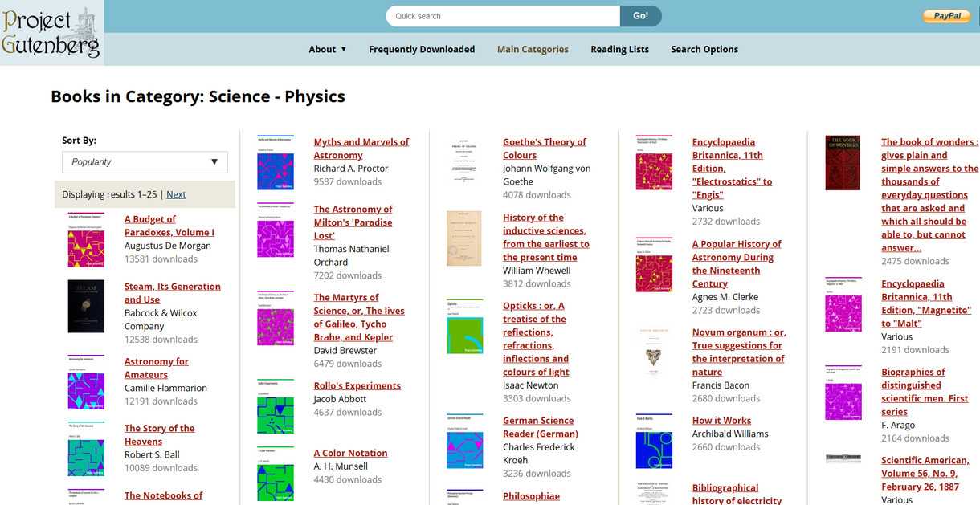Click the Myths and Marvels of Astronomy cover

276,162
